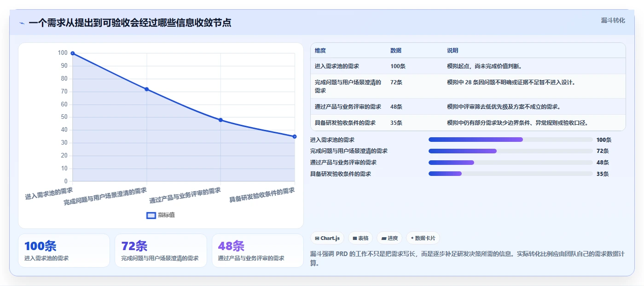Click table cell 35条

(x=396, y=123)
